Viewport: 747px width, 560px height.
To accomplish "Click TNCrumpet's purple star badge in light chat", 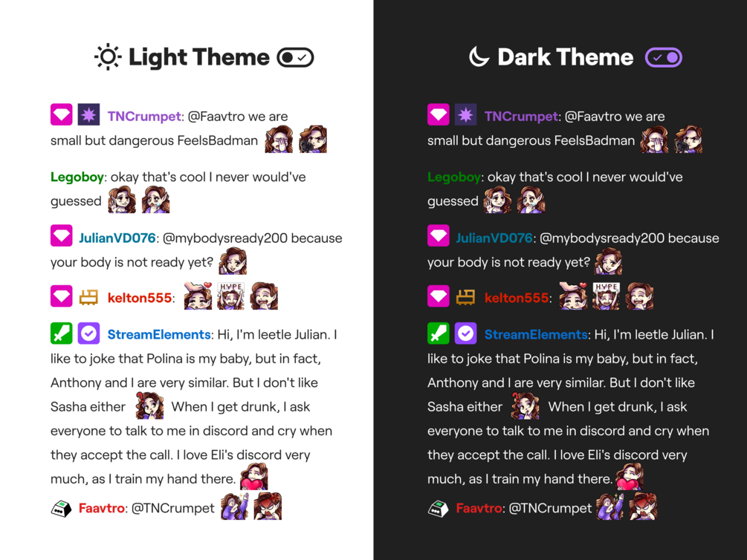I will [88, 115].
